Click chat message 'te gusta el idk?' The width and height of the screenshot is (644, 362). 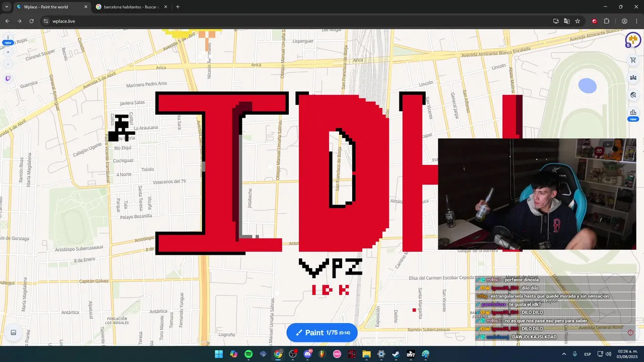tap(525, 304)
